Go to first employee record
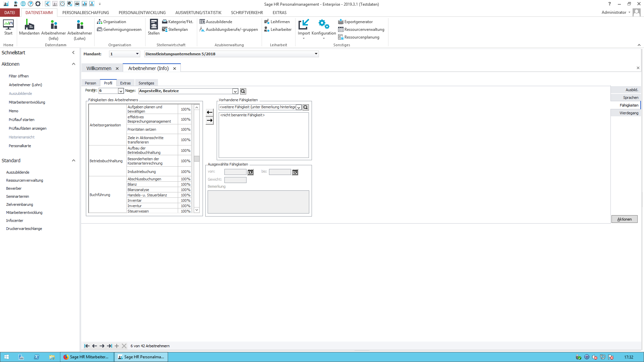 pyautogui.click(x=87, y=346)
